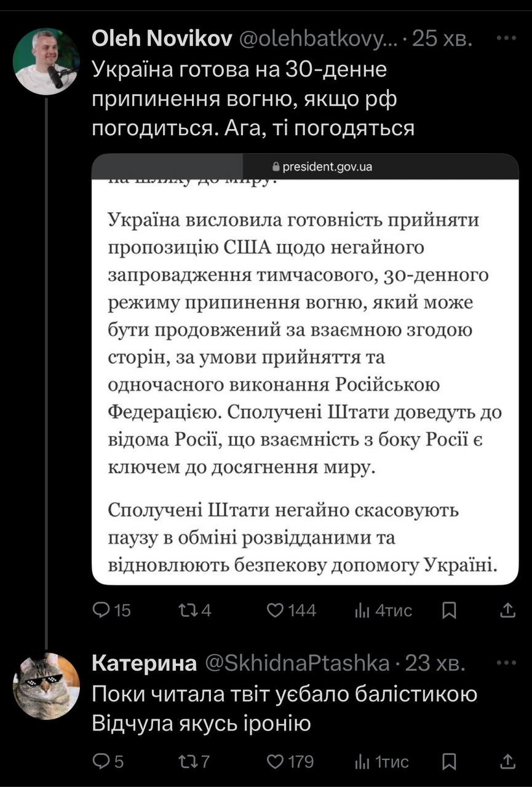Image resolution: width=532 pixels, height=787 pixels.
Task: Open Oleh Novikov's profile picture
Action: [46, 61]
